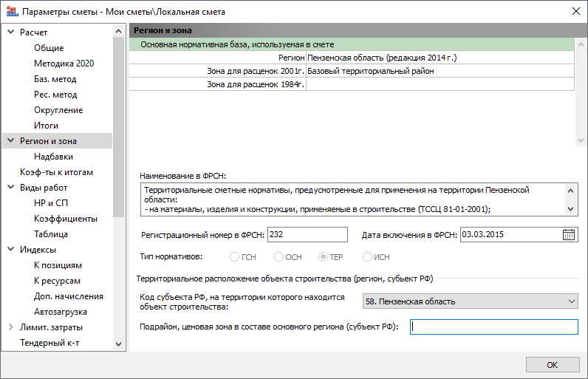
Task: Select the Основная нормативная база header row
Action: pyautogui.click(x=352, y=44)
